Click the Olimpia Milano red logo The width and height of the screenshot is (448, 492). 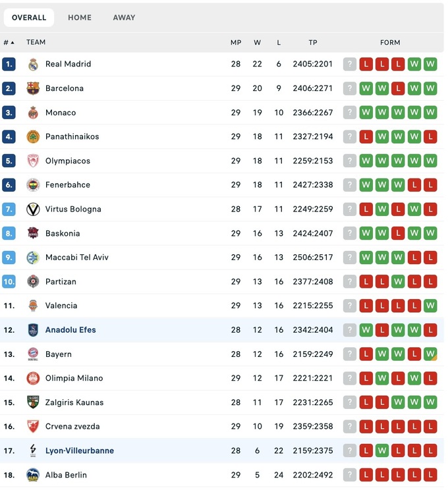pyautogui.click(x=33, y=378)
